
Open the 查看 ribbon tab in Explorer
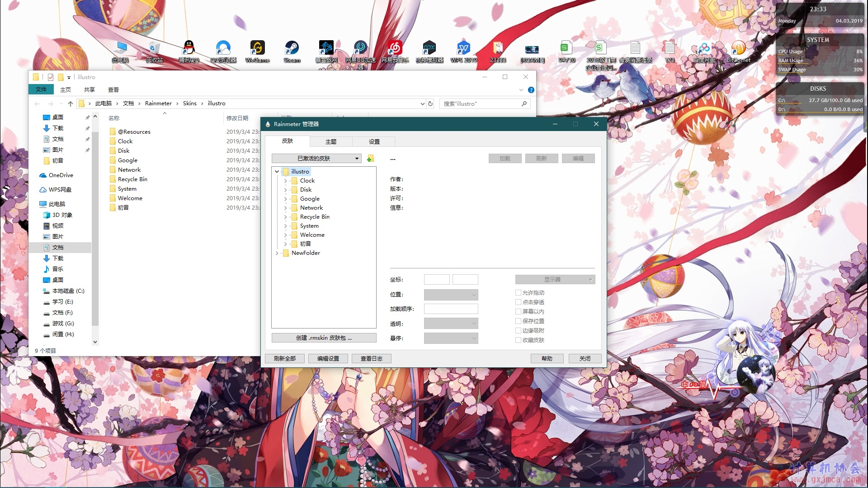pyautogui.click(x=113, y=89)
